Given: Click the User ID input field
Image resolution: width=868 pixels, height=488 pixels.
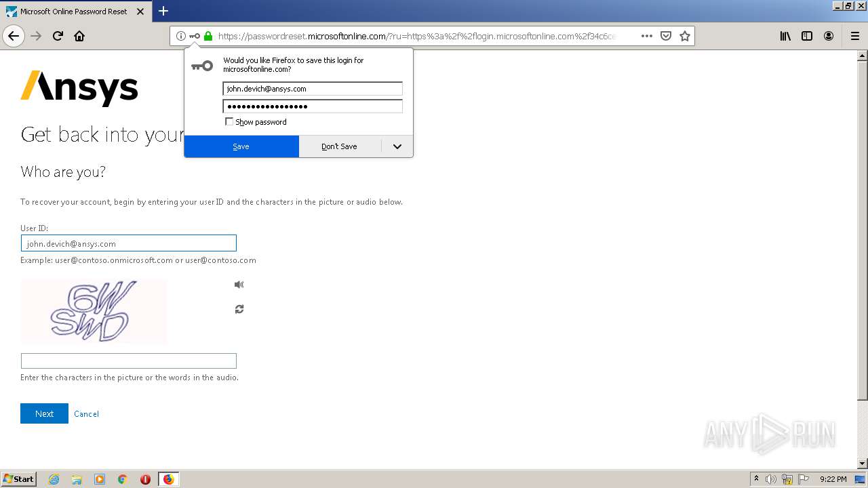Looking at the screenshot, I should 129,243.
